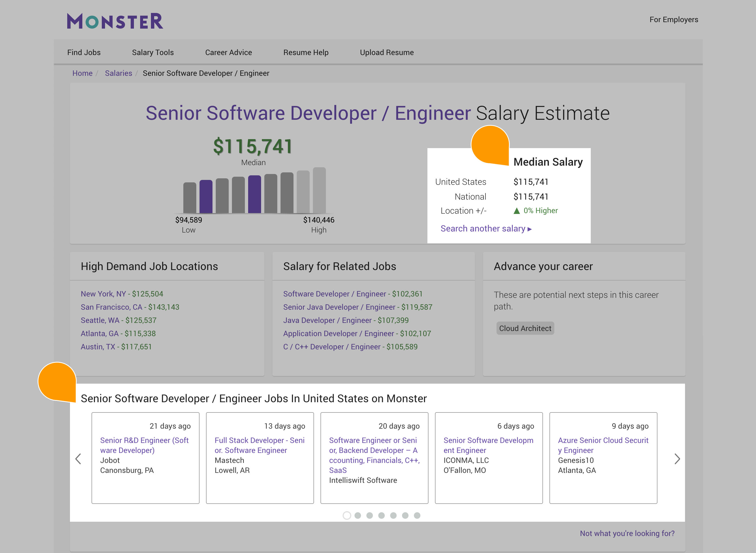Click the Cloud Architect career tag
Screen dimensions: 756x553
click(525, 328)
